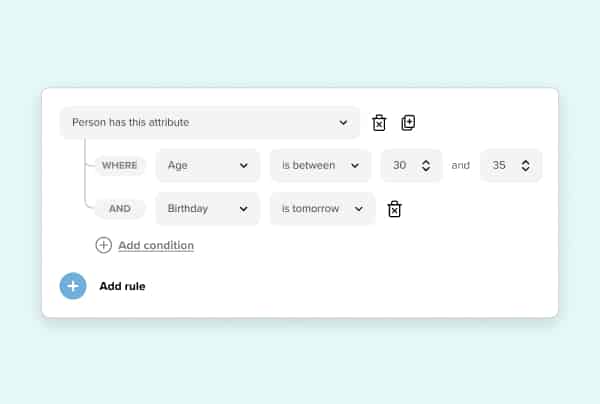Click the chevron in the Age dropdown
The width and height of the screenshot is (600, 404).
(243, 166)
